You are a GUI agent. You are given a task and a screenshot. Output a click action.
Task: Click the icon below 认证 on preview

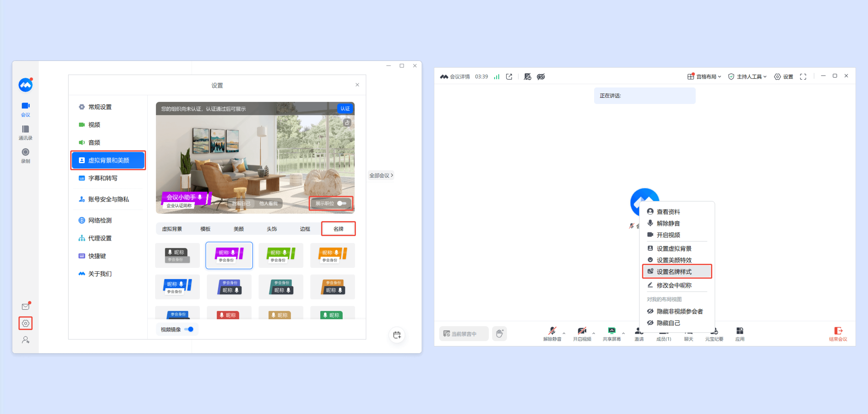tap(347, 123)
